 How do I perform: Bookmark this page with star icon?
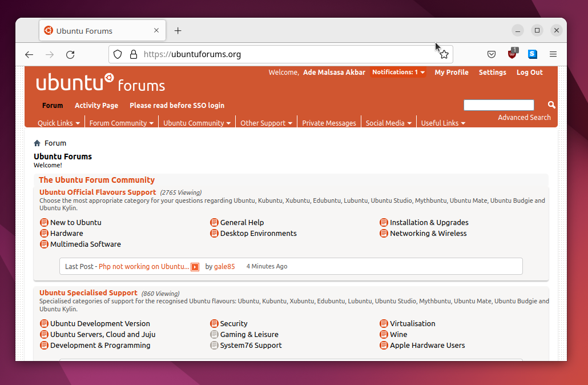pyautogui.click(x=444, y=54)
